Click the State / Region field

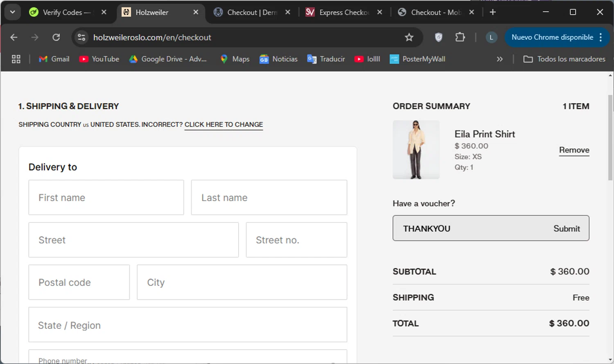[x=188, y=325]
